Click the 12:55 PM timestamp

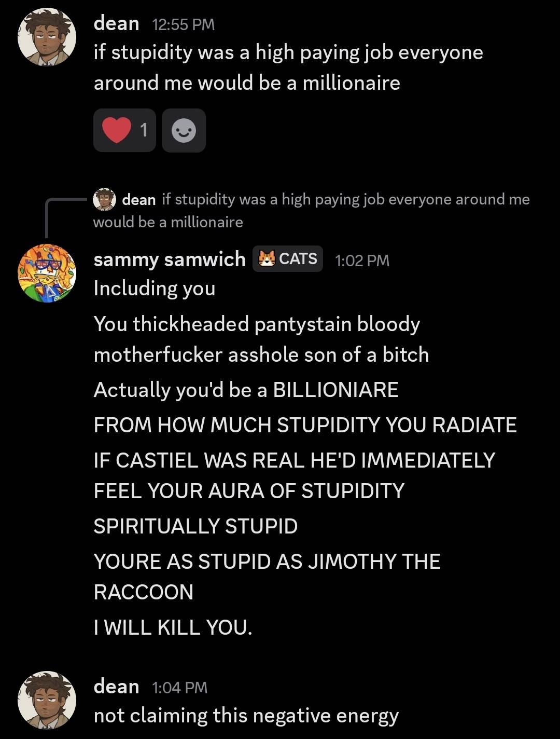(183, 24)
